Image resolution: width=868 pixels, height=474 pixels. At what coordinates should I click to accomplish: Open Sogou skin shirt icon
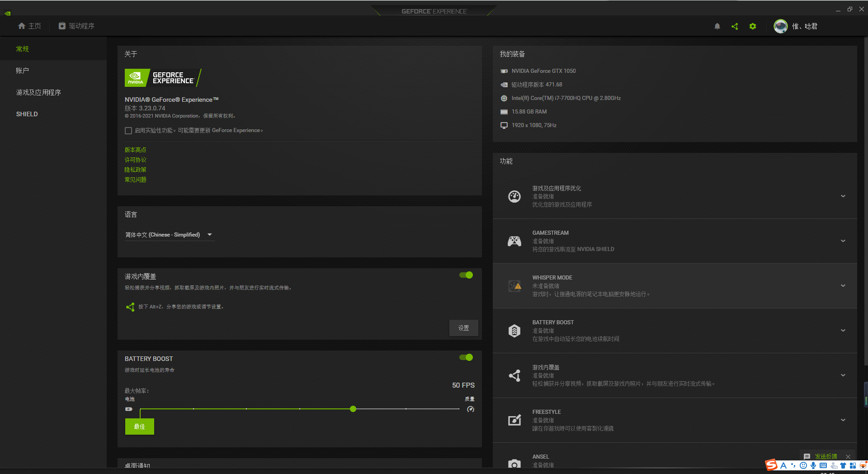[x=843, y=465]
